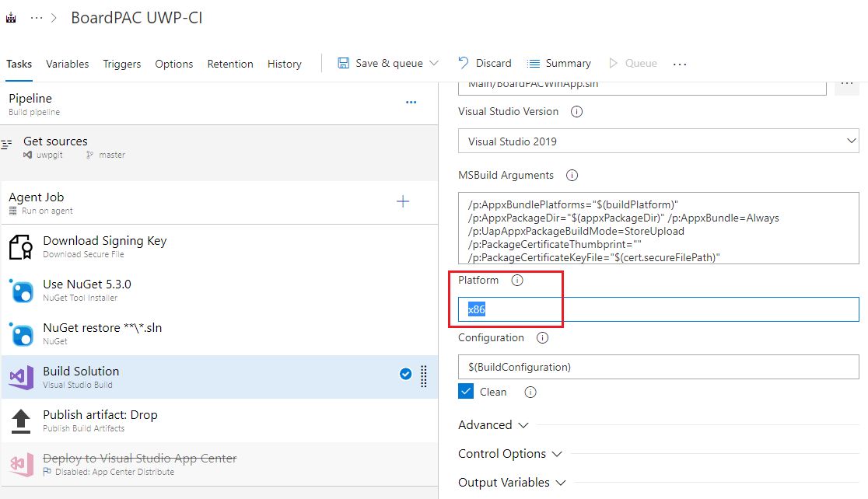The height and width of the screenshot is (499, 868).
Task: Open the pipeline Summary
Action: (x=558, y=63)
